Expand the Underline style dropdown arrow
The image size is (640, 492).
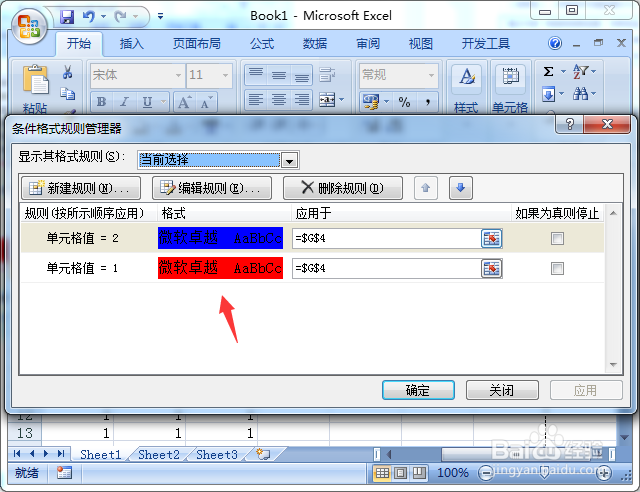click(x=163, y=102)
